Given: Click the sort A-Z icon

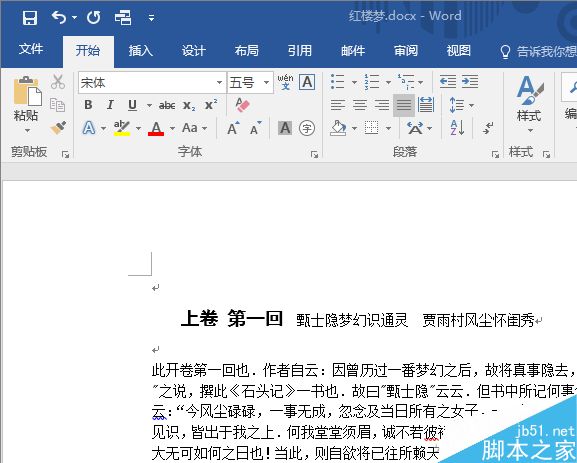Looking at the screenshot, I should click(x=457, y=128).
